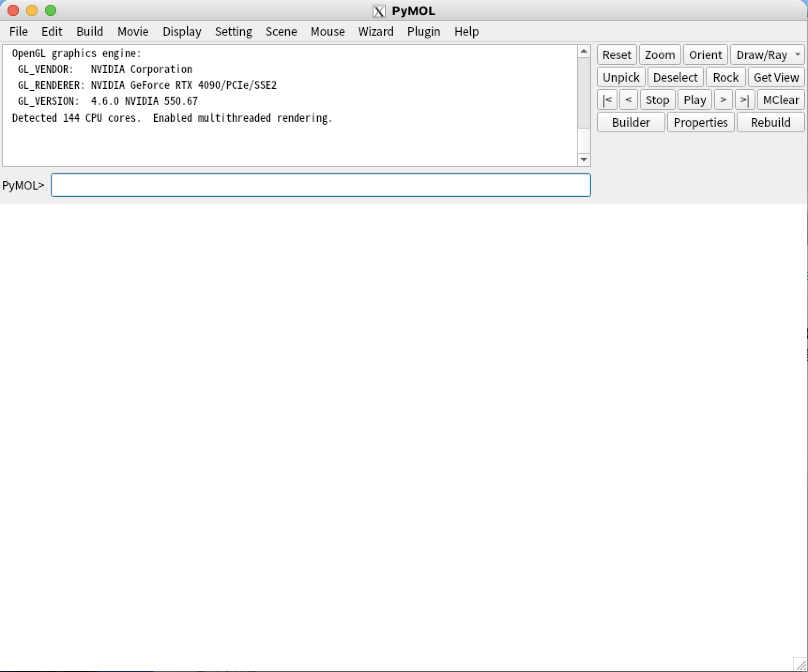
Task: Click the Orient button
Action: pos(705,55)
